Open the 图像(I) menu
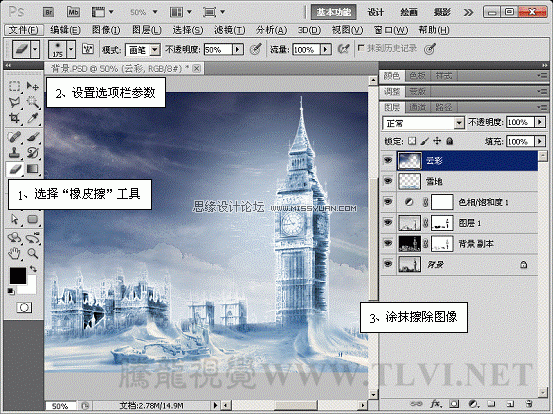Image resolution: width=553 pixels, height=414 pixels. point(106,30)
